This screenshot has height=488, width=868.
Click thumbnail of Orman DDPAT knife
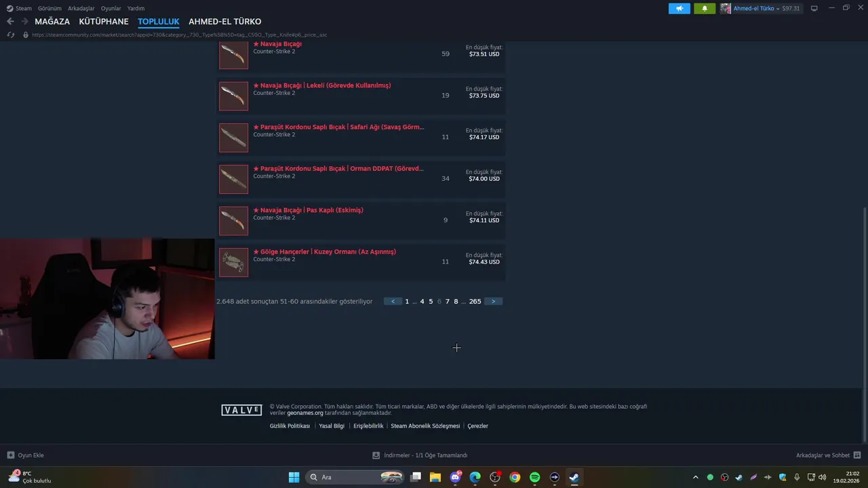[233, 179]
